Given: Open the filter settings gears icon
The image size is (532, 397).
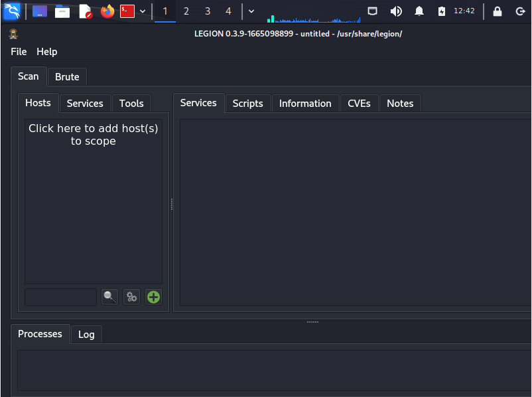Looking at the screenshot, I should [131, 297].
